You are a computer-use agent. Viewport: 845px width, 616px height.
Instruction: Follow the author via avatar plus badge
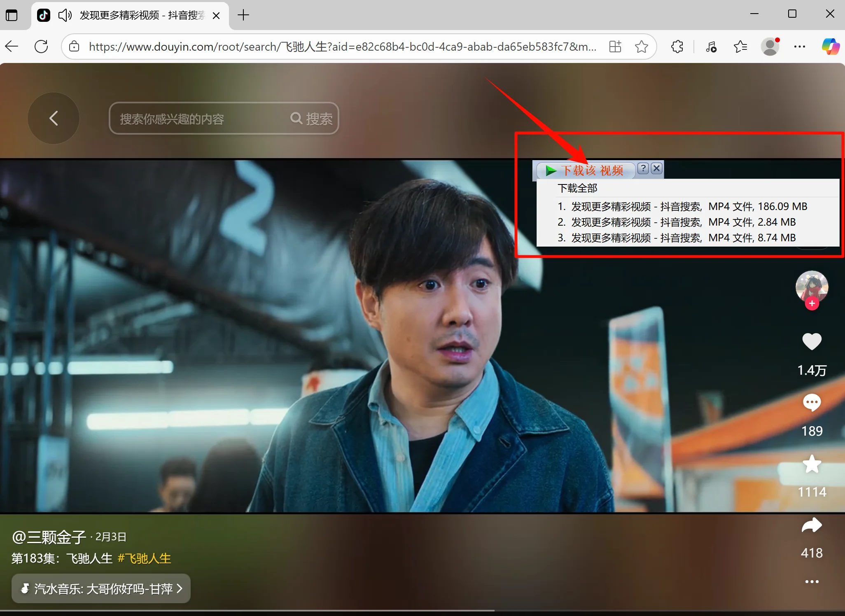click(x=812, y=303)
